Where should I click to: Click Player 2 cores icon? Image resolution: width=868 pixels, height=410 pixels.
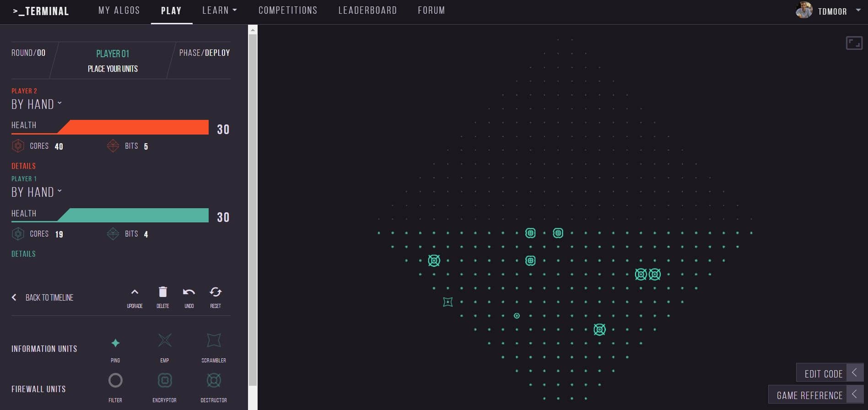pyautogui.click(x=18, y=146)
